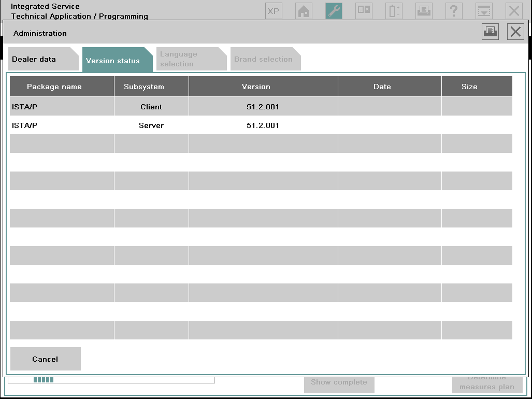The height and width of the screenshot is (399, 532).
Task: Switch to the Dealer data tab
Action: pos(44,59)
